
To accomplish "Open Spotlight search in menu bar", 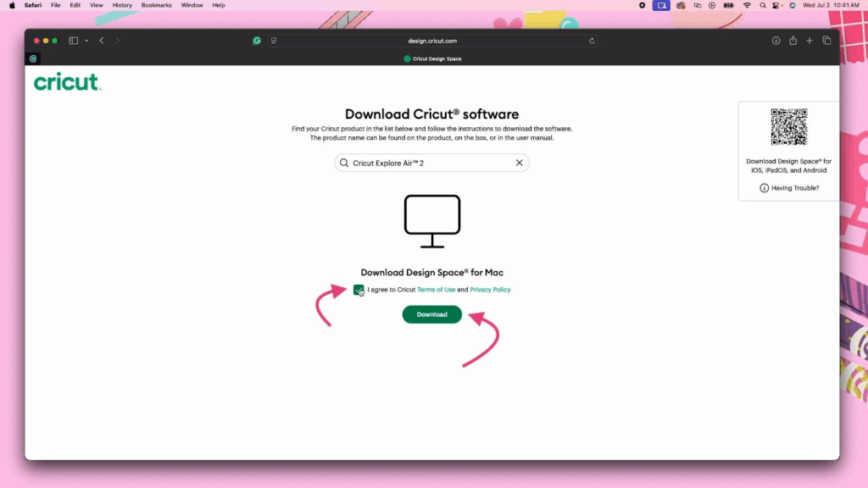I will tap(763, 6).
